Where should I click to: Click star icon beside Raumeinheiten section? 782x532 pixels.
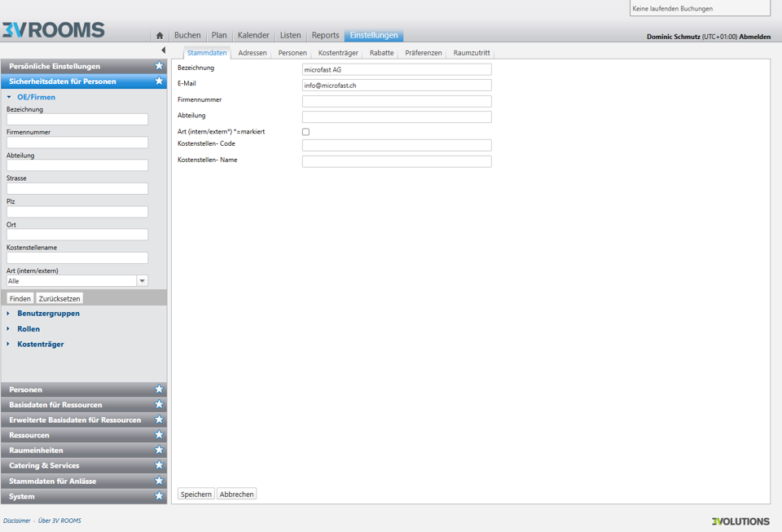159,450
